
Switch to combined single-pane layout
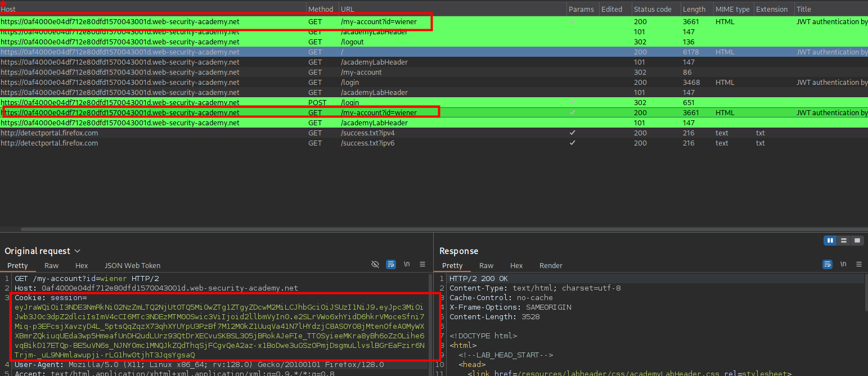(857, 241)
